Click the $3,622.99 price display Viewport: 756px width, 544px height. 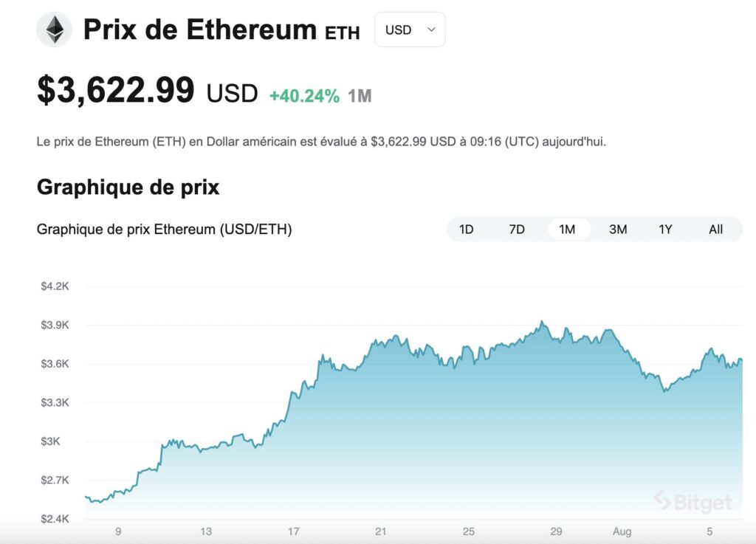(115, 90)
